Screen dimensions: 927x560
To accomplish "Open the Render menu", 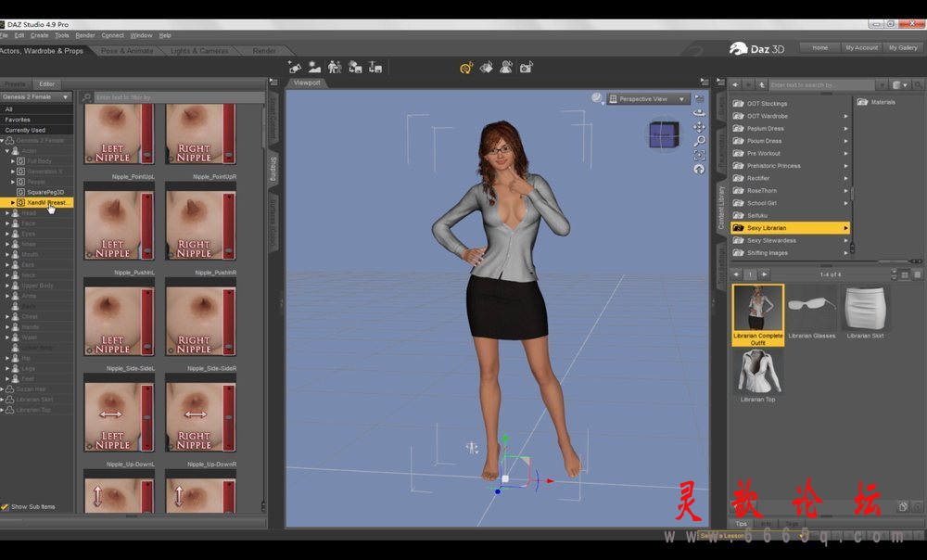I will [85, 35].
